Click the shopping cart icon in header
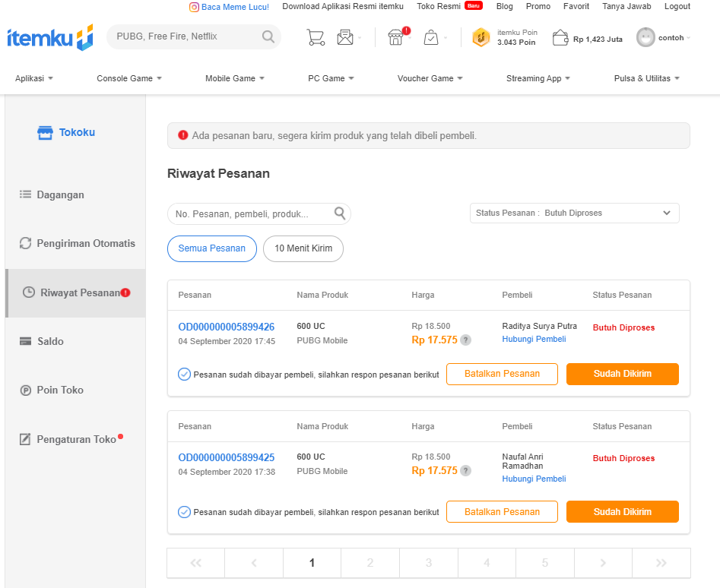Viewport: 720px width, 588px height. click(316, 37)
